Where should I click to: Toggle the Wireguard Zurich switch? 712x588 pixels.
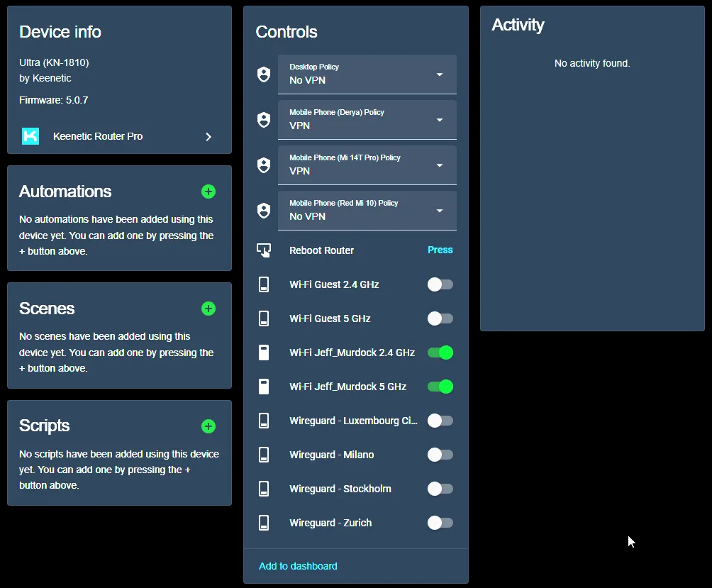coord(440,523)
